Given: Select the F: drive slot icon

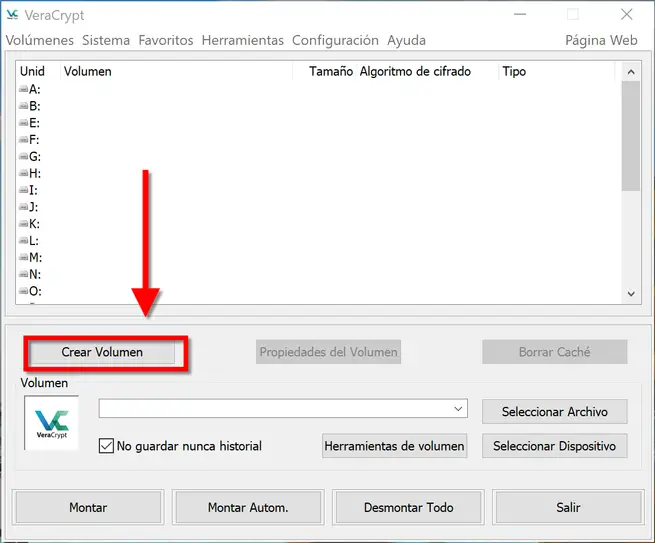Looking at the screenshot, I should coord(23,140).
